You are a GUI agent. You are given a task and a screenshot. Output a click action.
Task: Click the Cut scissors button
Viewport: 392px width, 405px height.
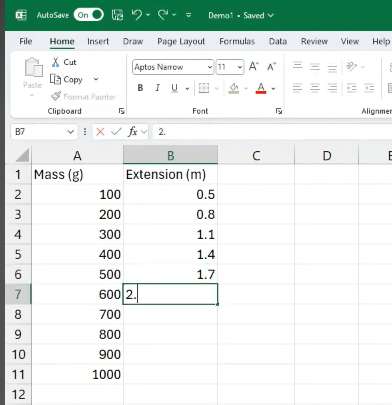pyautogui.click(x=64, y=62)
